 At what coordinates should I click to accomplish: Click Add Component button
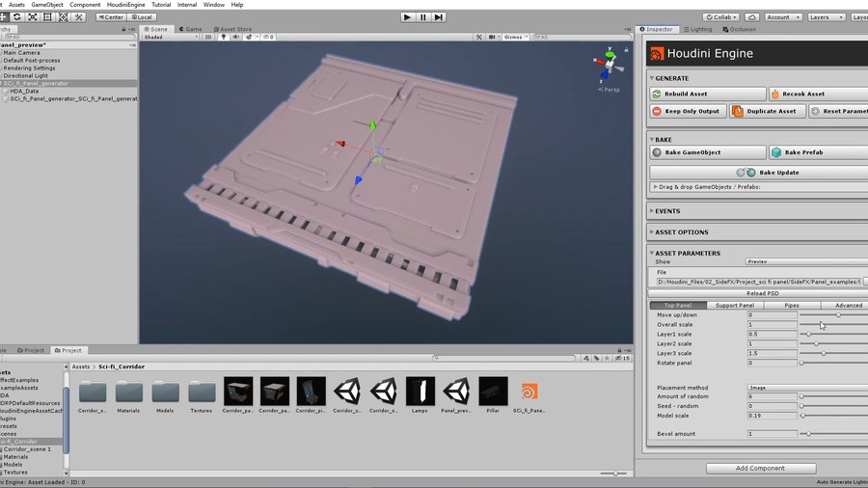(x=761, y=468)
